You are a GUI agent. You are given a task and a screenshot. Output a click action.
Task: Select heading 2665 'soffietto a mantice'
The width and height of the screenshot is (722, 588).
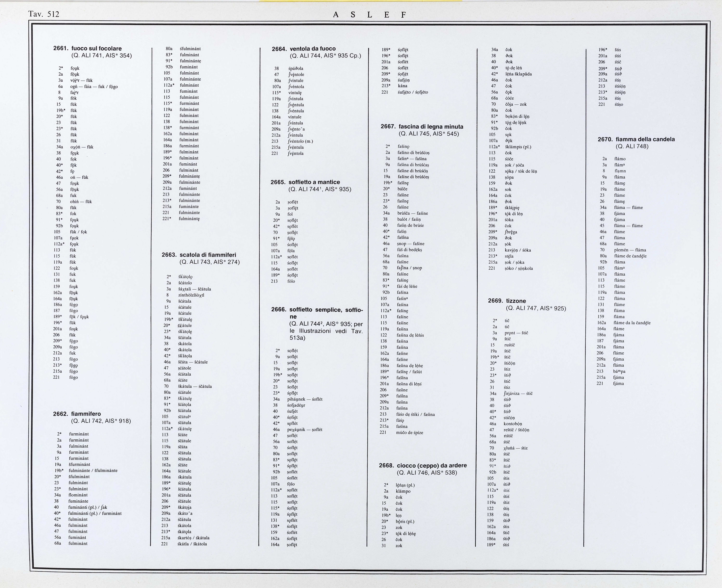(305, 182)
